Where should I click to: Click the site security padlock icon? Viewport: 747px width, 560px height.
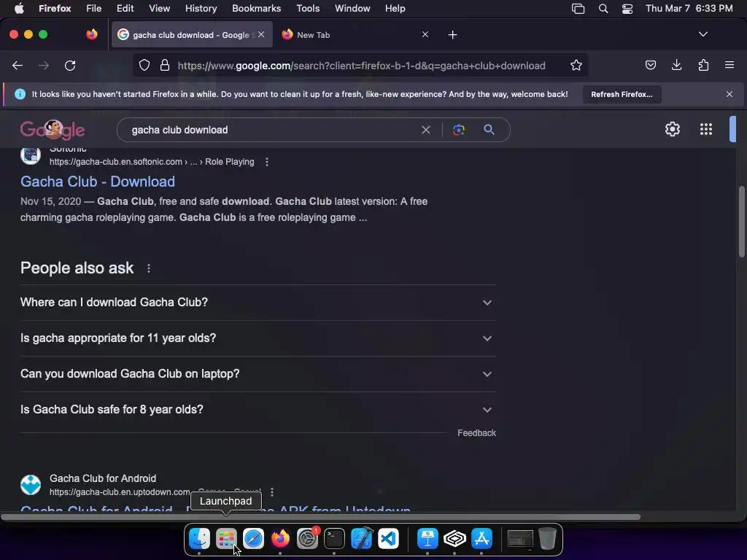pyautogui.click(x=164, y=65)
